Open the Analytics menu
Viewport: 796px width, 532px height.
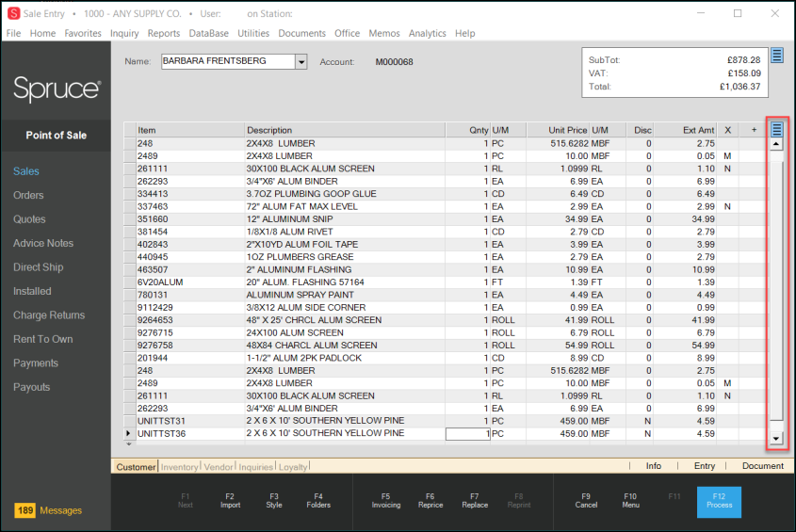(427, 34)
